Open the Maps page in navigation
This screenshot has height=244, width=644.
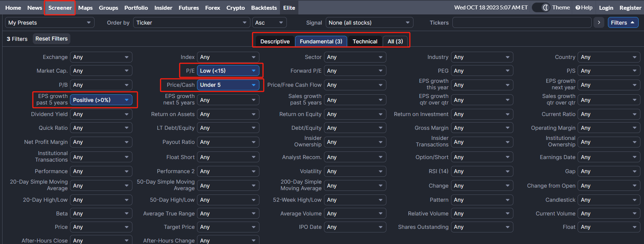86,8
